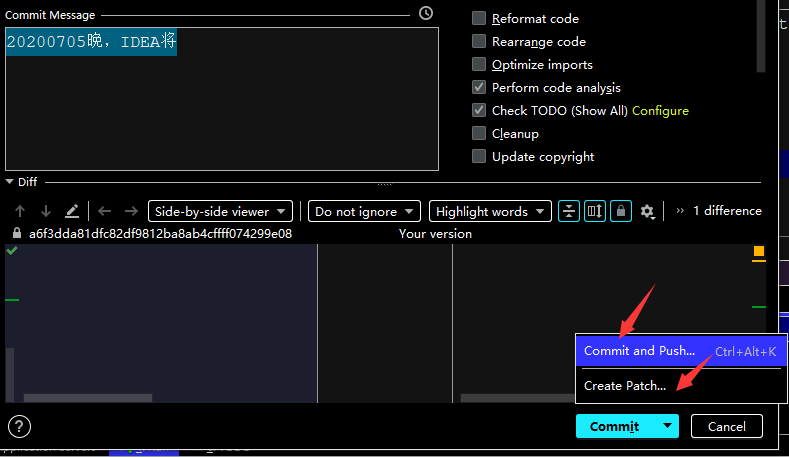Click in the Commit Message text area
The height and width of the screenshot is (457, 789).
pyautogui.click(x=222, y=99)
